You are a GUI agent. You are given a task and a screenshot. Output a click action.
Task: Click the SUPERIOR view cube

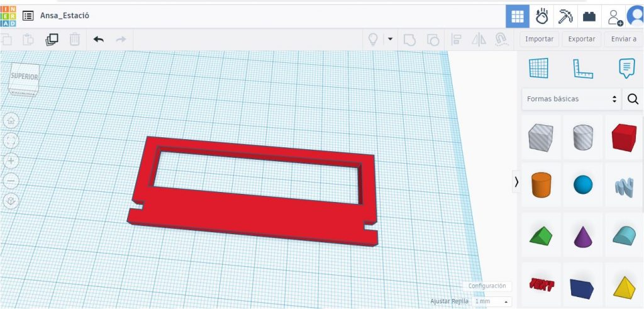coord(24,79)
